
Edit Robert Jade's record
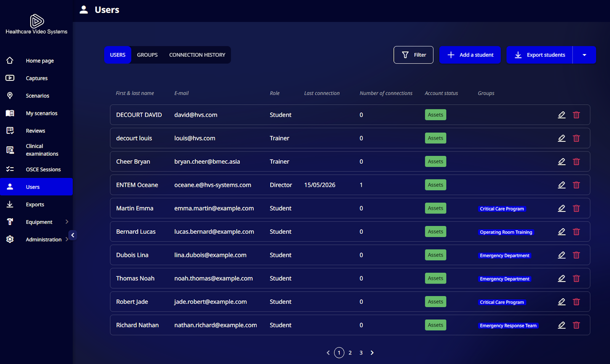click(562, 302)
